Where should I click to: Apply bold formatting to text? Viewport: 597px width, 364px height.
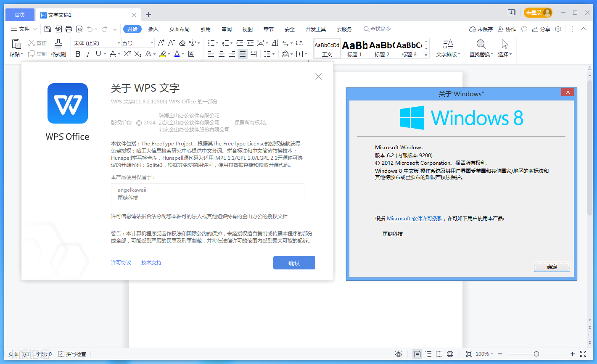pyautogui.click(x=77, y=54)
